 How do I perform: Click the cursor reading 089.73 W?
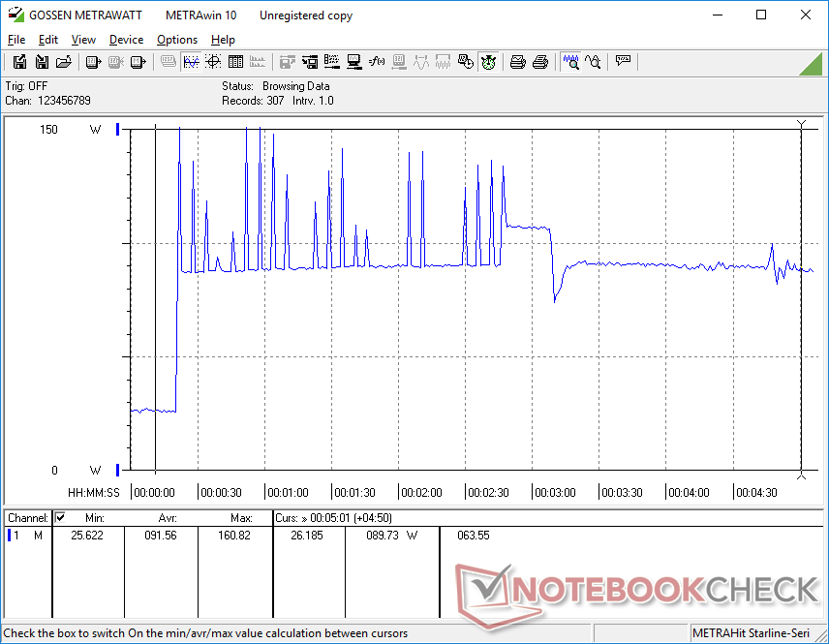(x=392, y=536)
